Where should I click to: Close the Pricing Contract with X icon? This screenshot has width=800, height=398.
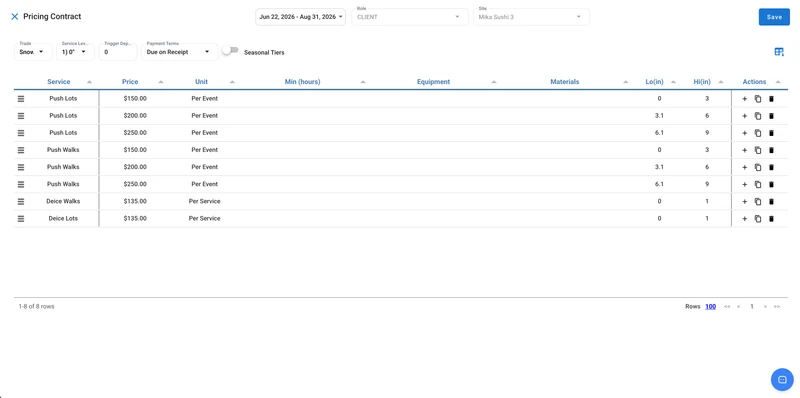pyautogui.click(x=14, y=16)
